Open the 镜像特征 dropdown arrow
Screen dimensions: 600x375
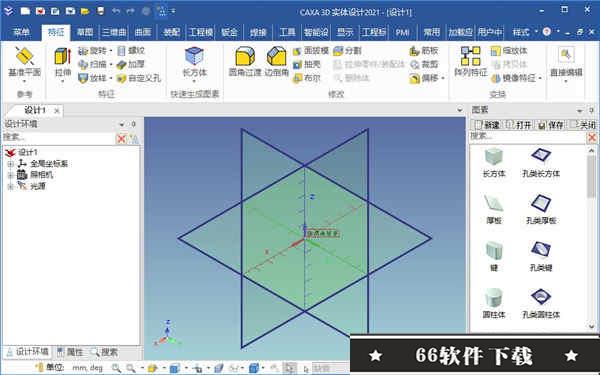click(x=540, y=78)
